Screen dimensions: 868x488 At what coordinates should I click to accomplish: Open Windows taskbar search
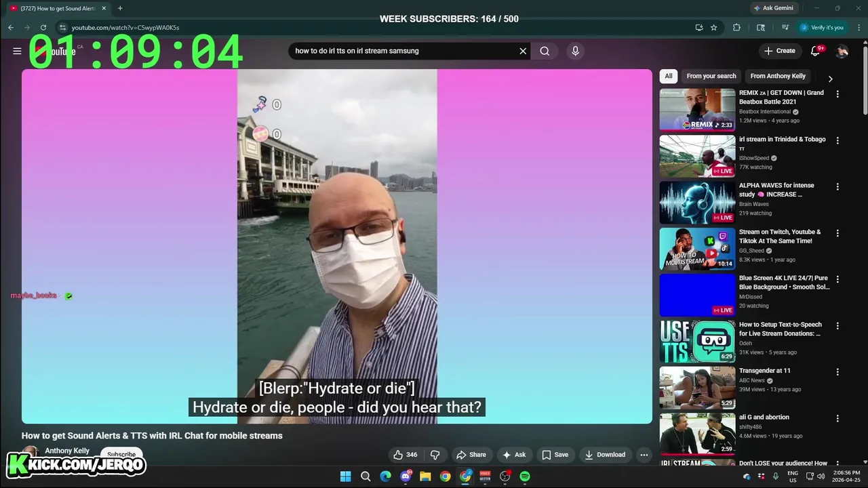point(366,476)
